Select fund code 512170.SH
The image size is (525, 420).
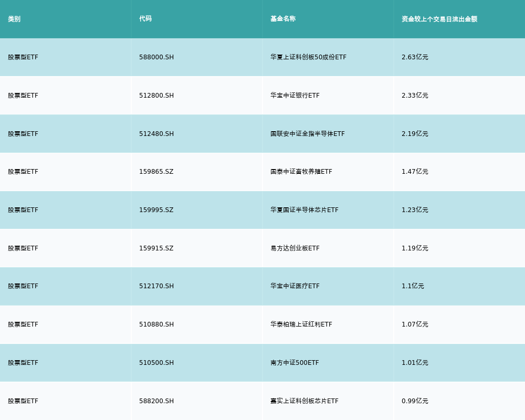pos(156,286)
